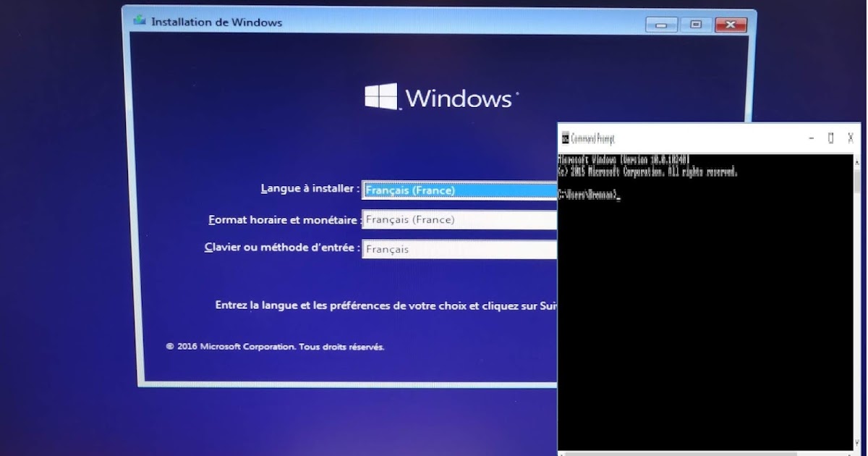Click the 'Installation de Windows' title text
This screenshot has width=868, height=456.
click(x=216, y=22)
